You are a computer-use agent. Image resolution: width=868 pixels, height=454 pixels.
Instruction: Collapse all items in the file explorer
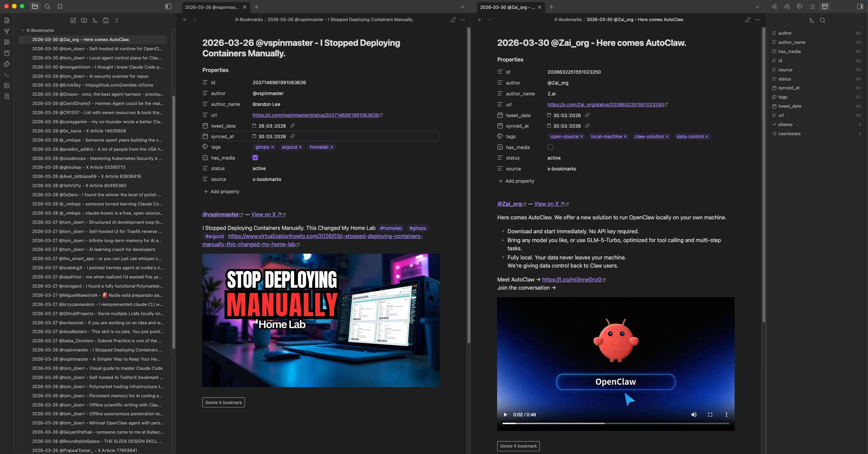[117, 20]
